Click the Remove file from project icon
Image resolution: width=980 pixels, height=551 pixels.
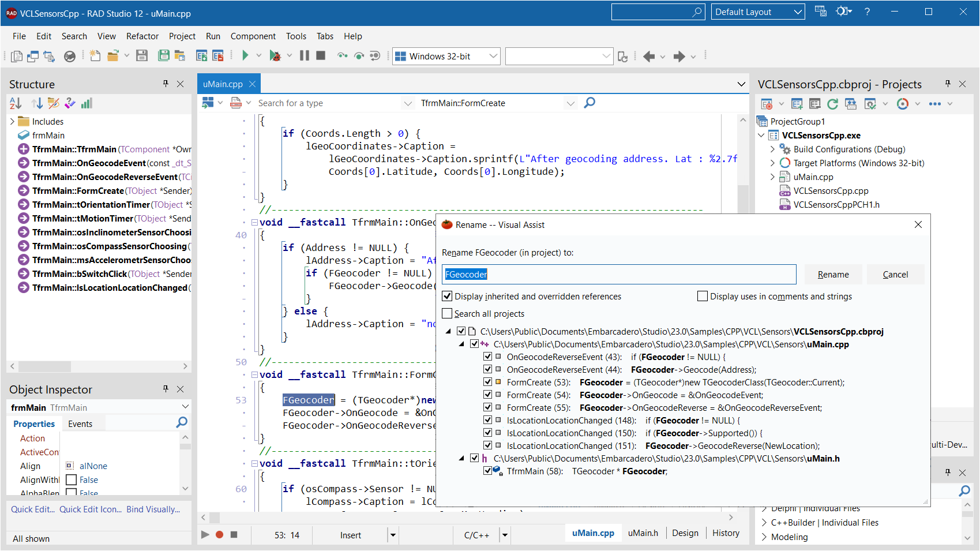pyautogui.click(x=218, y=56)
